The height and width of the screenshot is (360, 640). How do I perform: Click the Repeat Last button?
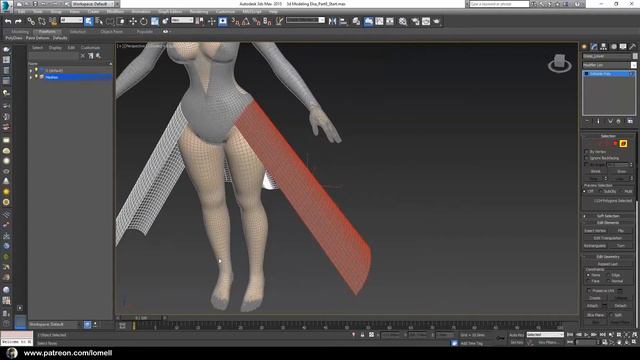point(608,264)
